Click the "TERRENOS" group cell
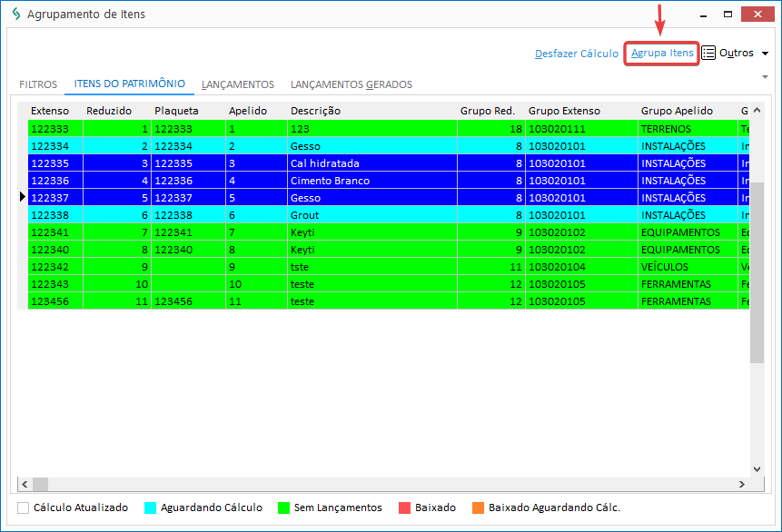 click(688, 129)
